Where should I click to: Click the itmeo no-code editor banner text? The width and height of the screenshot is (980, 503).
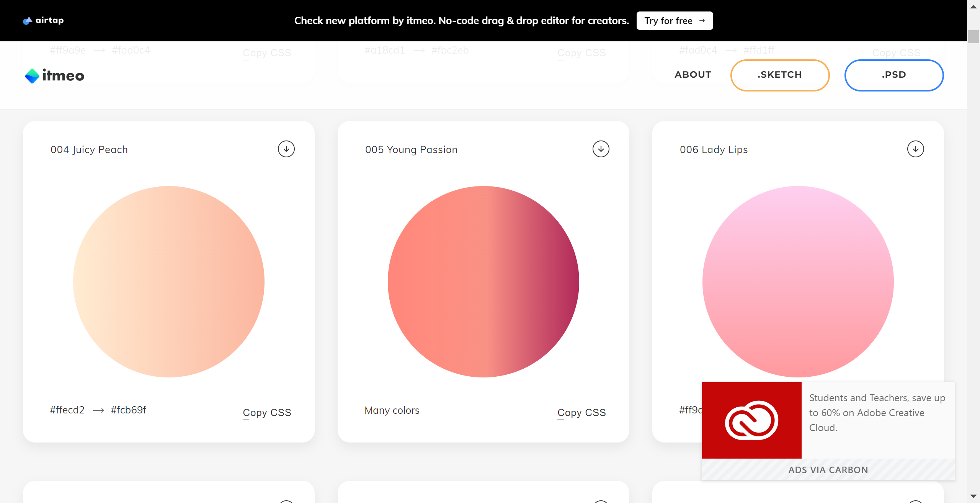[x=462, y=21]
